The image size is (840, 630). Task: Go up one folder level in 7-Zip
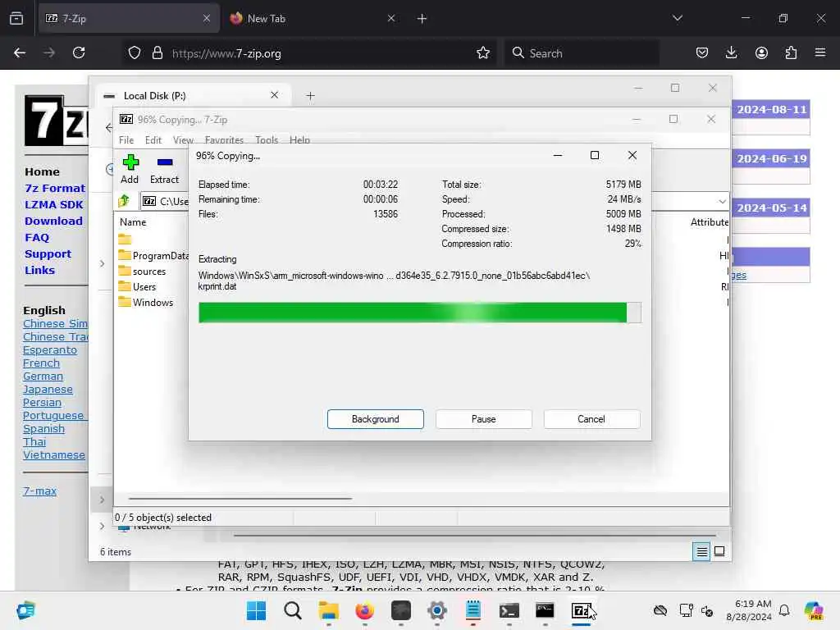coord(125,202)
